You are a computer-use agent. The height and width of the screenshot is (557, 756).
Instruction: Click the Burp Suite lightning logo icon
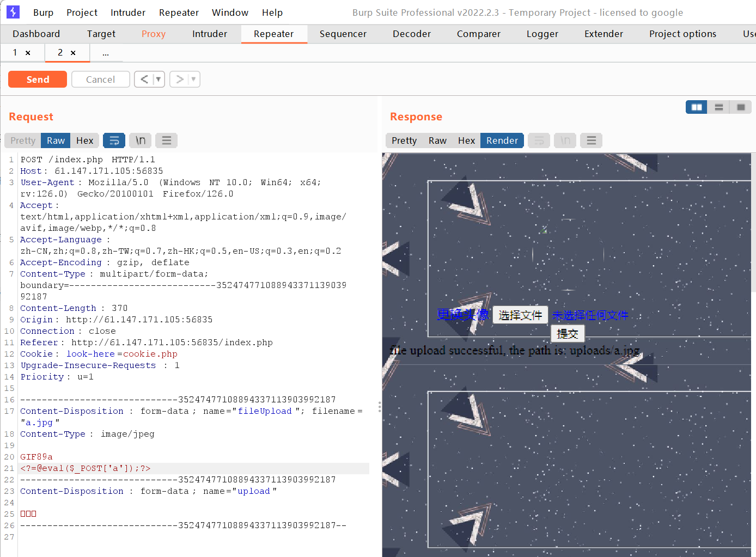pyautogui.click(x=13, y=12)
